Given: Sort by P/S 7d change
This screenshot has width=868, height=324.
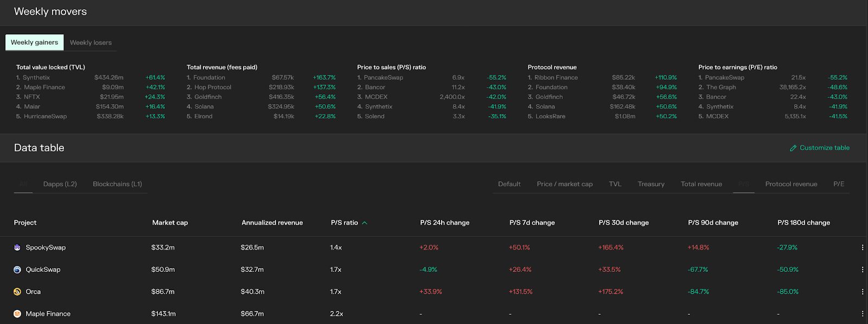Looking at the screenshot, I should coord(532,223).
